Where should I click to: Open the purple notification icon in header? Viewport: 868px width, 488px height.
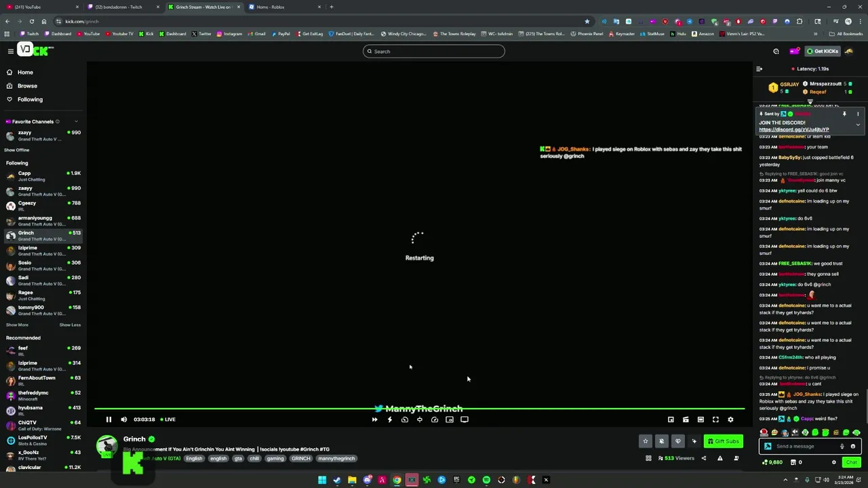794,51
